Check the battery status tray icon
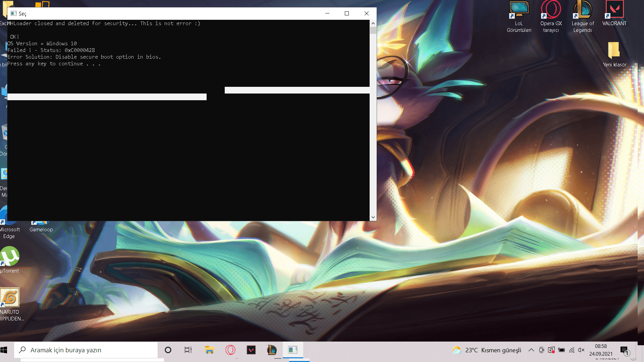This screenshot has height=362, width=644. click(561, 350)
